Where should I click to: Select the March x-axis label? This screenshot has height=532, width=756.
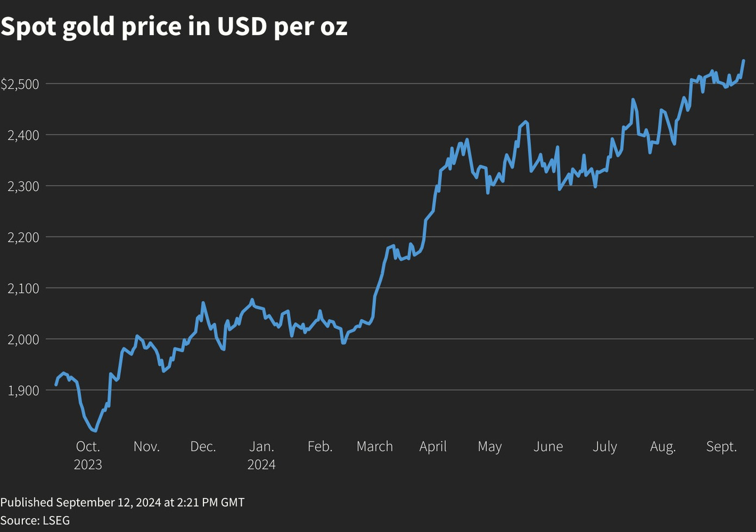(375, 447)
